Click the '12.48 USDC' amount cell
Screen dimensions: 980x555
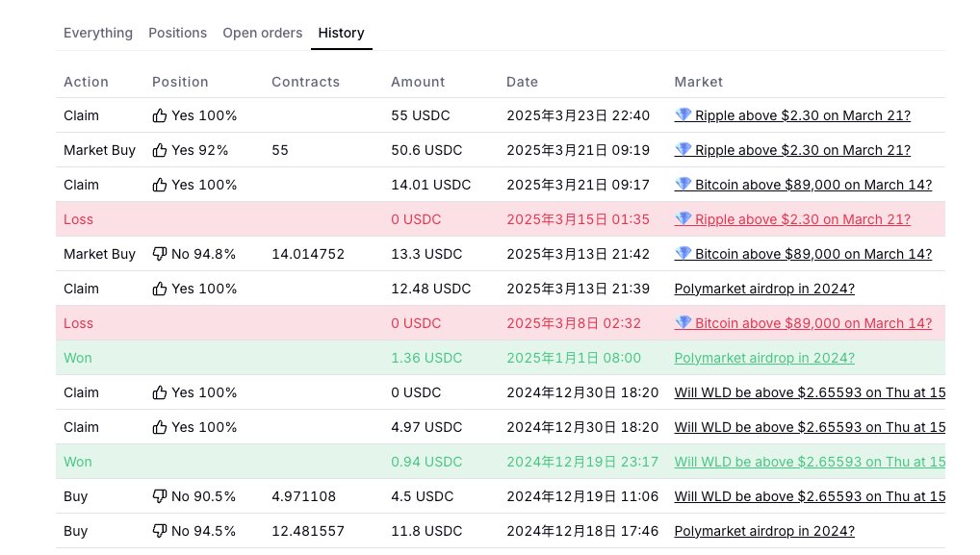(x=431, y=289)
